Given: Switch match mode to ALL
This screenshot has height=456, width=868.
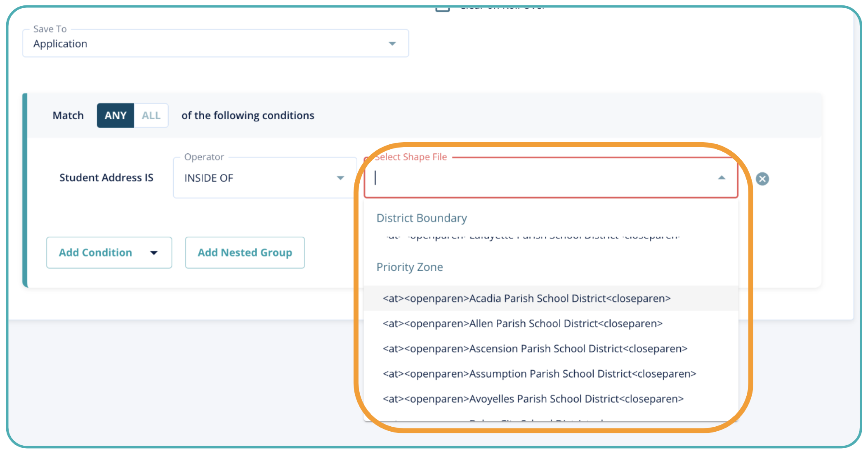Looking at the screenshot, I should click(151, 115).
